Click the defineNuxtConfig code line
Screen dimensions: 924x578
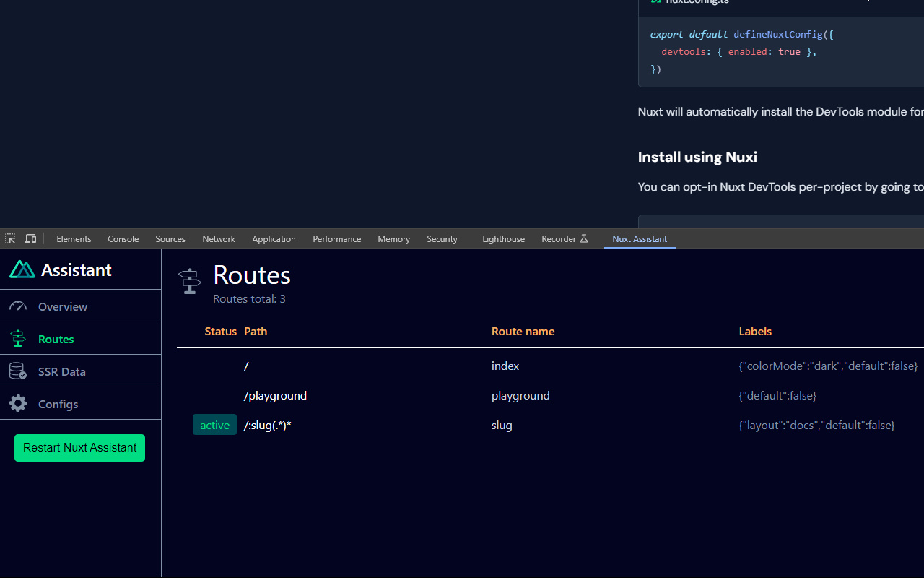[742, 34]
